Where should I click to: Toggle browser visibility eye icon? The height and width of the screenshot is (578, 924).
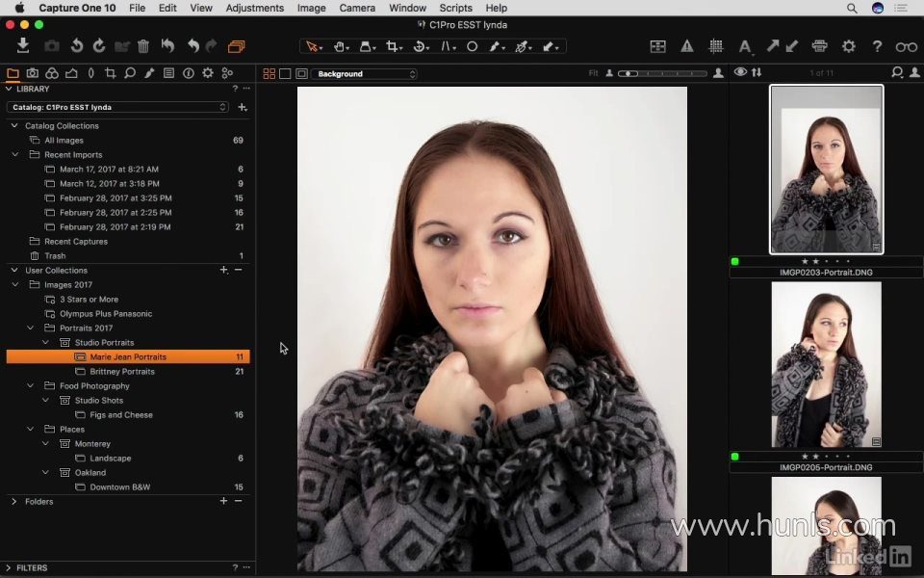pyautogui.click(x=740, y=73)
